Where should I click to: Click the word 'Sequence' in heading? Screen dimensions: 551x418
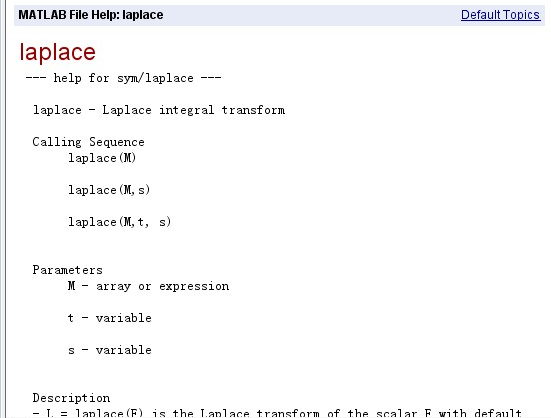(117, 142)
